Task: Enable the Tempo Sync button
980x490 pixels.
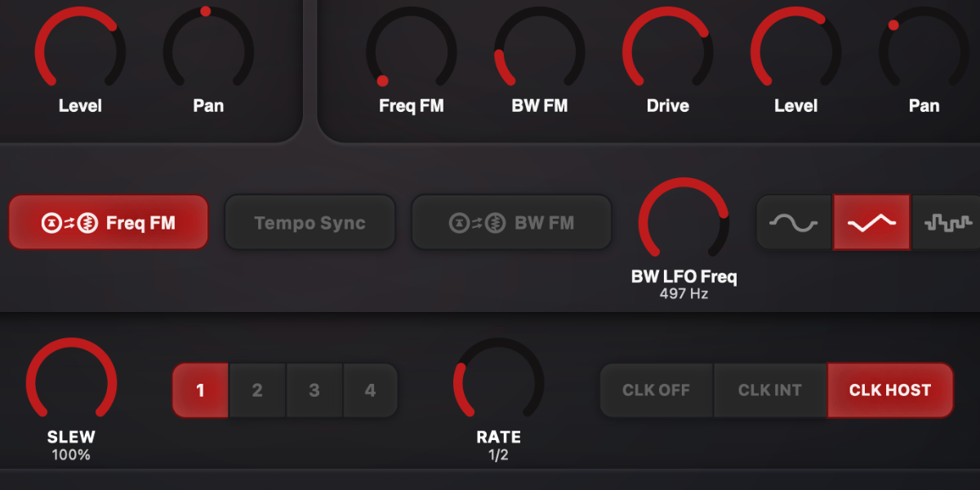Action: pos(310,222)
